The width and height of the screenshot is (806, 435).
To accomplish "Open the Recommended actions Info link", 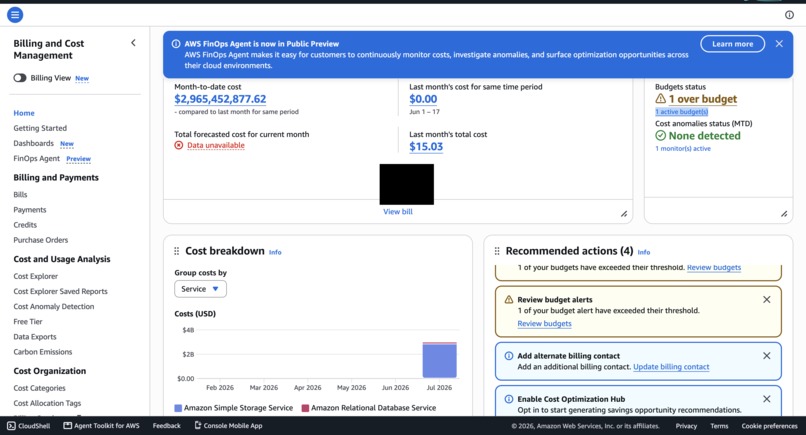I will coord(644,252).
